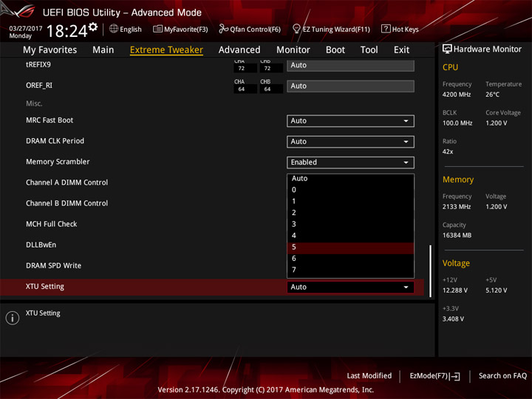This screenshot has height=399, width=532.
Task: Click the globe language icon
Action: point(114,29)
